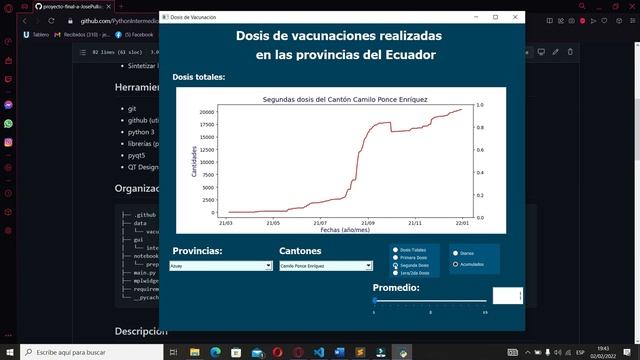This screenshot has height=360, width=640.
Task: Open Twitch icon in Opera sidebar
Action: click(8, 79)
